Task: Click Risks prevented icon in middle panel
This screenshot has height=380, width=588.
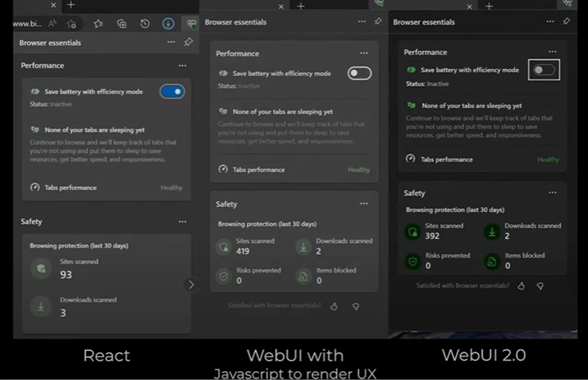Action: point(224,276)
